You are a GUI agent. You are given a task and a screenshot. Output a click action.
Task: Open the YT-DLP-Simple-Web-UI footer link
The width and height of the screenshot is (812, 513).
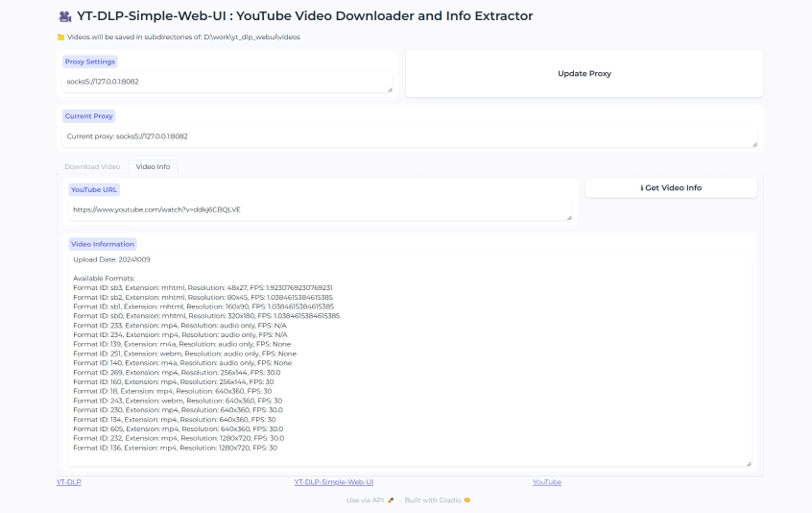[x=333, y=482]
